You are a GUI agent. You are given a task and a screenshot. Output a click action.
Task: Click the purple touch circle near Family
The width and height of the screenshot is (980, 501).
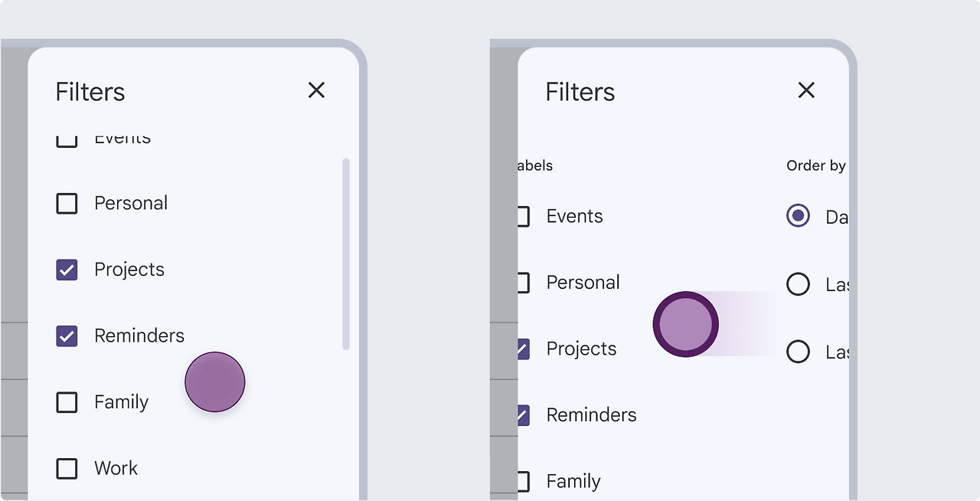(x=215, y=382)
